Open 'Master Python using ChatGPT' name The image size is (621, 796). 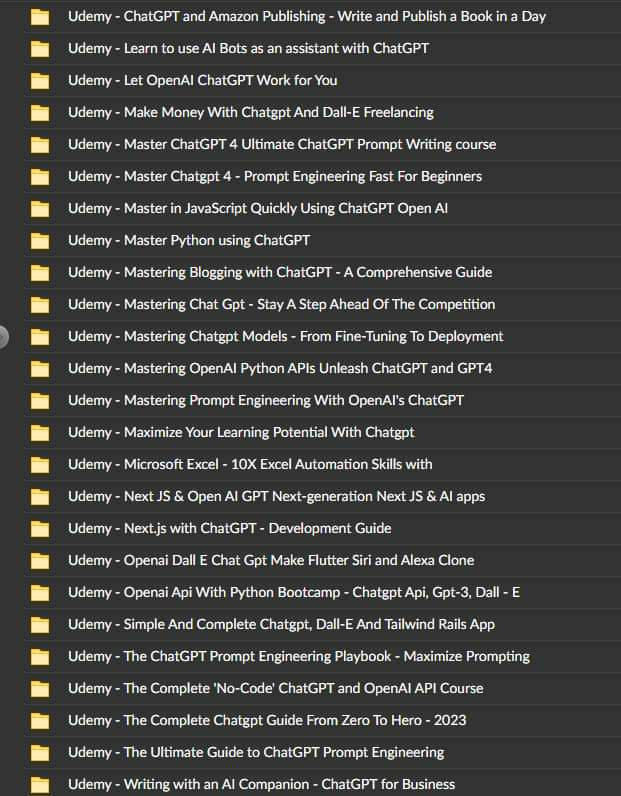click(x=189, y=240)
